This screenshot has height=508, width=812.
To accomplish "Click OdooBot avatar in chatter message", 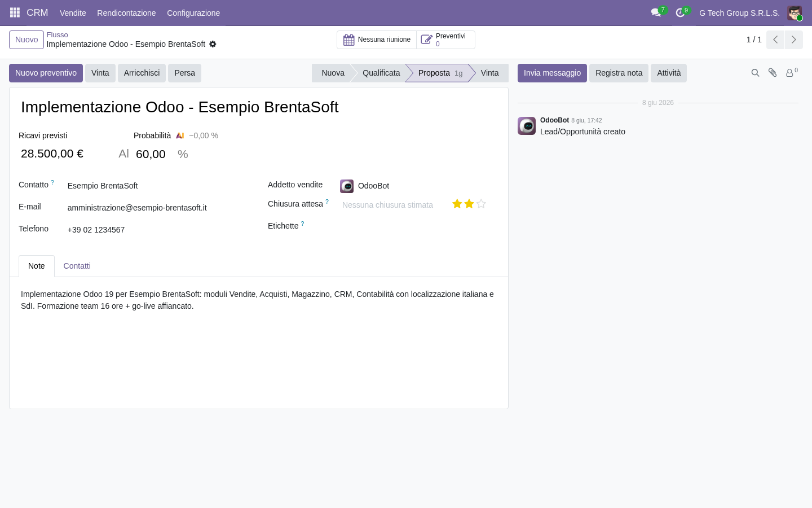I will click(527, 126).
